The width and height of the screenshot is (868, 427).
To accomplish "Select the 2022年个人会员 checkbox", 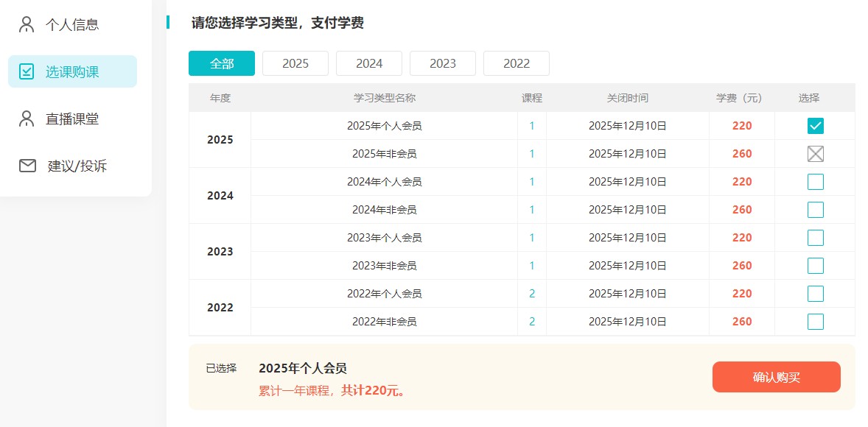I will [x=815, y=294].
